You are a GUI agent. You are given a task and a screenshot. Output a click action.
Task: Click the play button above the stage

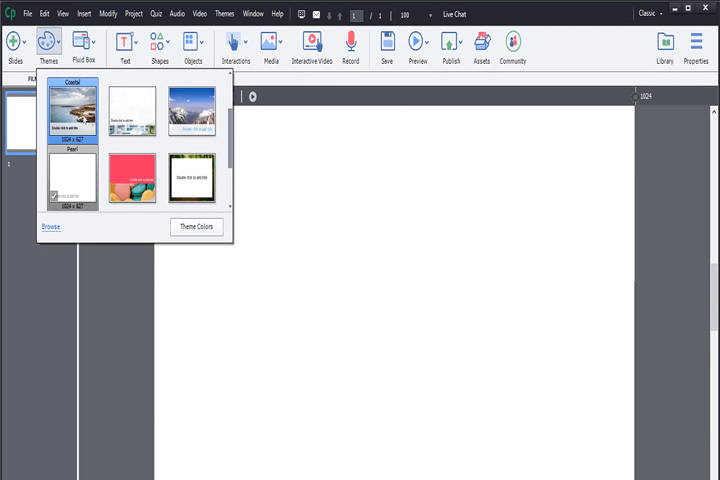[253, 96]
